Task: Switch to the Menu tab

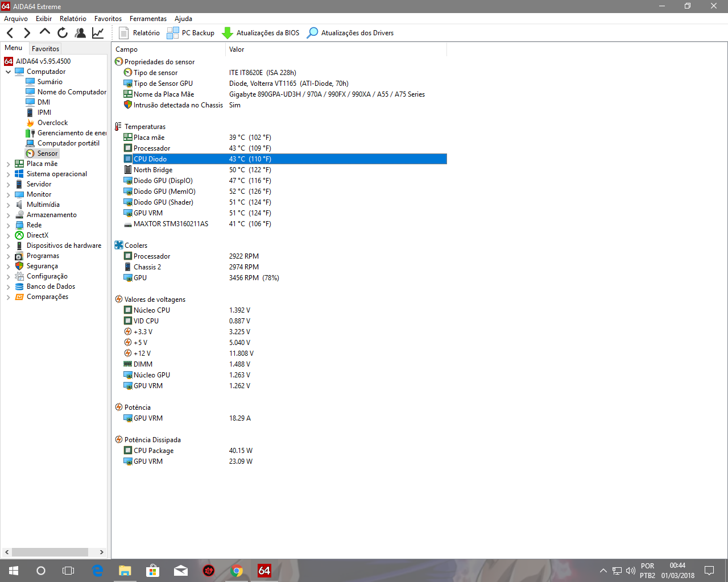Action: [x=14, y=48]
